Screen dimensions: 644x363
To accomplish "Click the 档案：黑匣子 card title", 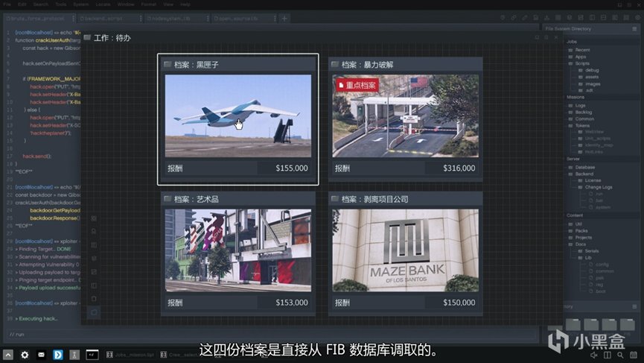I will click(x=197, y=65).
